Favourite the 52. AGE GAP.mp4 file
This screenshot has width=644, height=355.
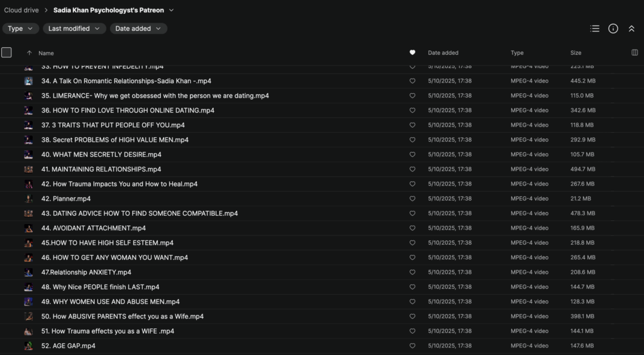[x=413, y=346]
